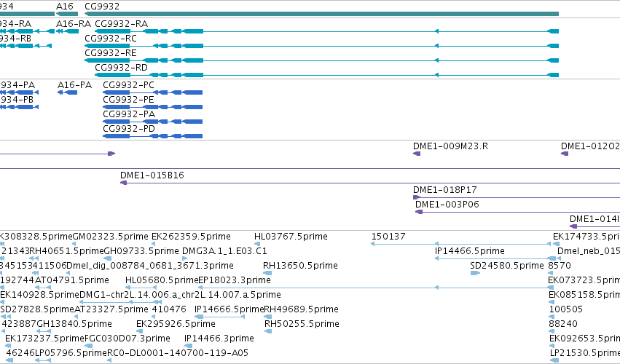Select EST IP14666.5prime
620x364 pixels.
[x=229, y=309]
